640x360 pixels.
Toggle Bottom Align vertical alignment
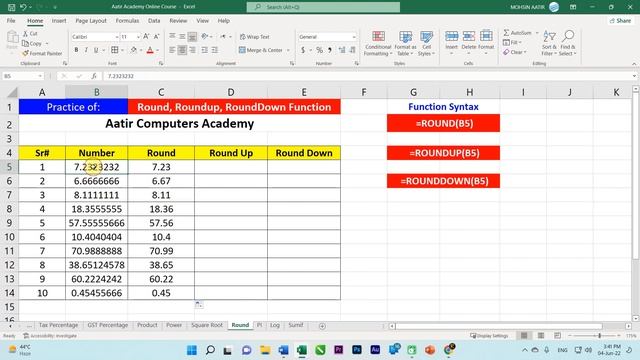pyautogui.click(x=192, y=37)
